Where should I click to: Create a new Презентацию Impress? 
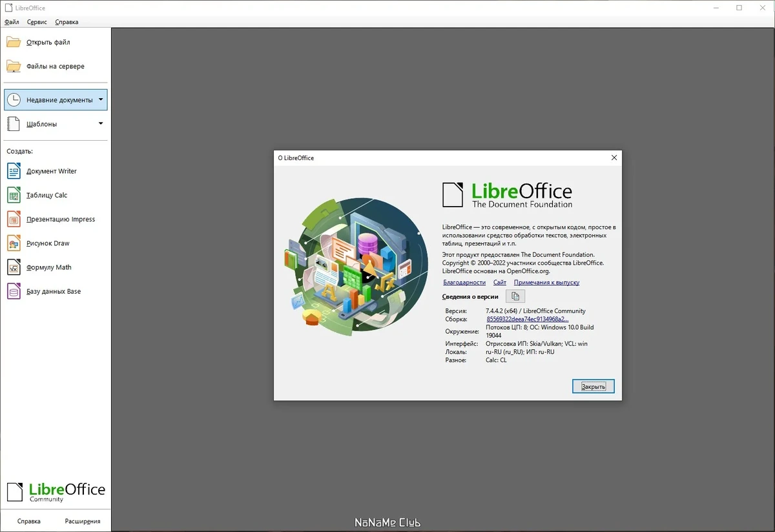[x=61, y=219]
